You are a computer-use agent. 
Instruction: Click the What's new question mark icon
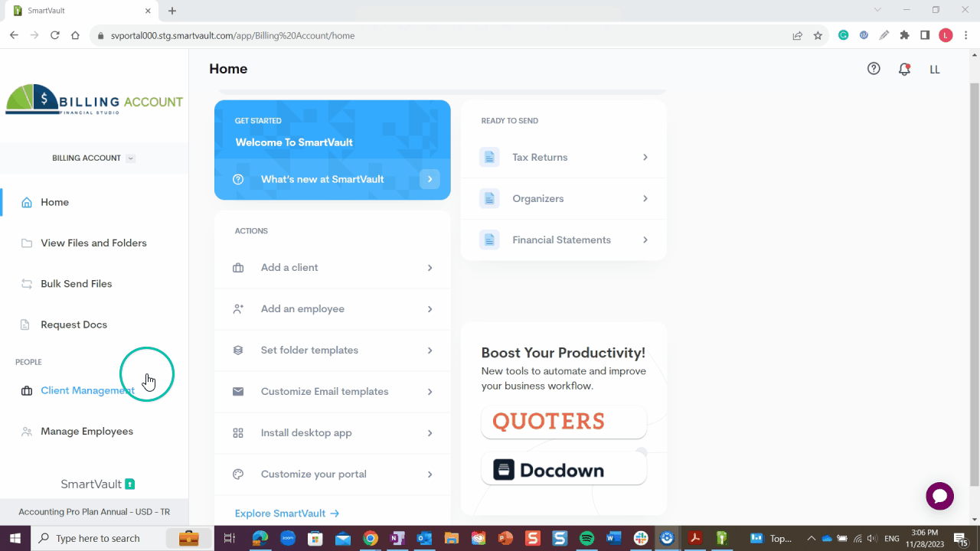click(x=238, y=179)
